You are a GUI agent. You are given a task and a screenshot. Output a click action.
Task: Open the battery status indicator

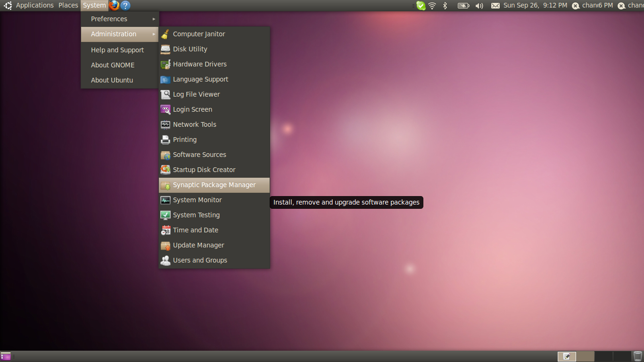pos(463,6)
